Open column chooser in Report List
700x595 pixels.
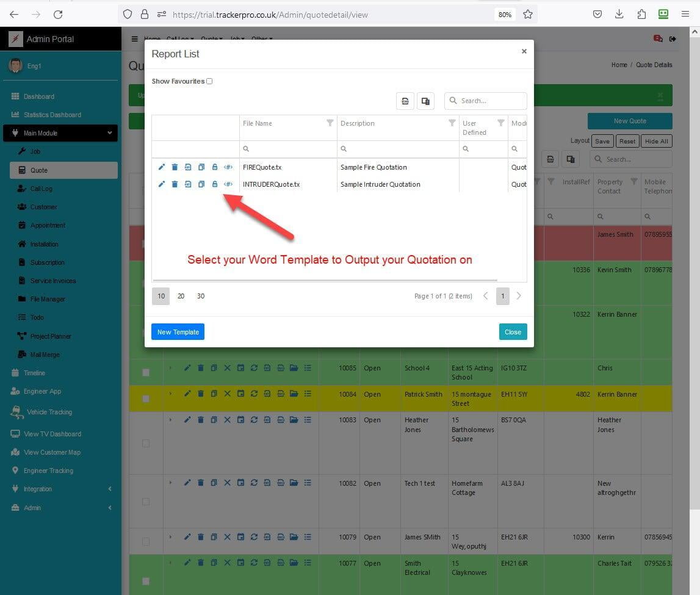point(425,101)
